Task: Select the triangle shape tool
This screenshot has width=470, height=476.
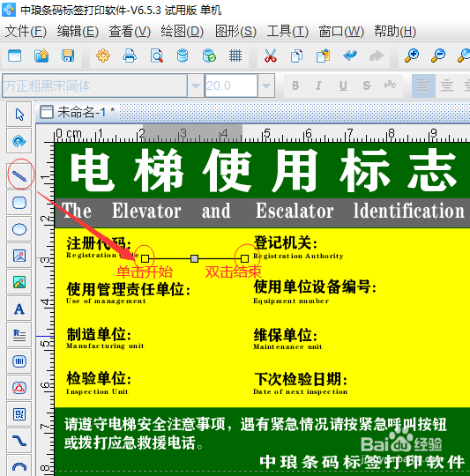Action: click(19, 388)
